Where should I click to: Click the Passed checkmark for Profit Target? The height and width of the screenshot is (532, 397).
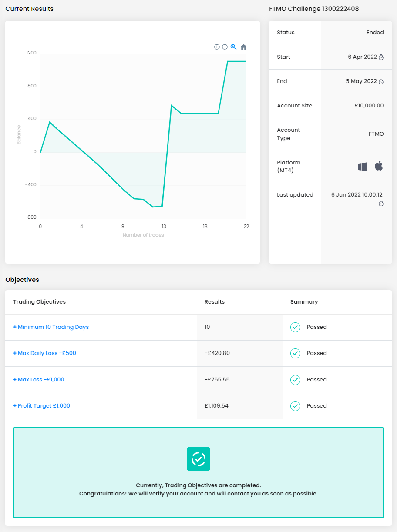pos(295,406)
